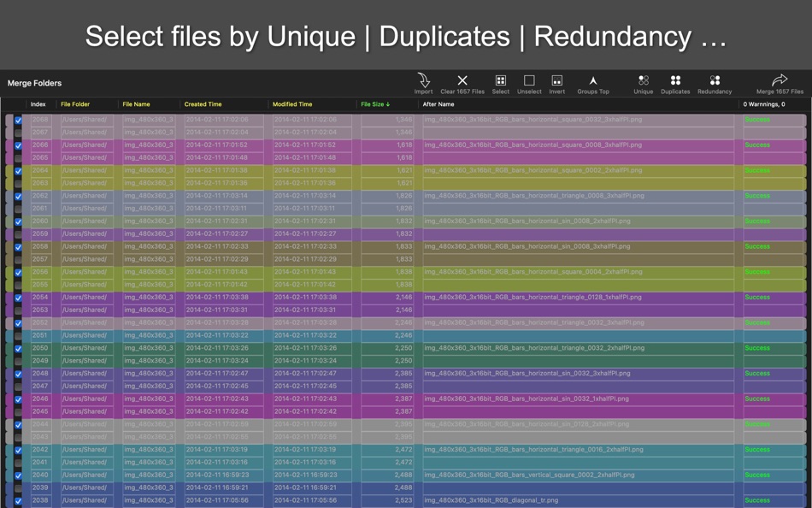This screenshot has height=508, width=812.
Task: Uncheck the checkbox for row 2064
Action: [x=18, y=170]
